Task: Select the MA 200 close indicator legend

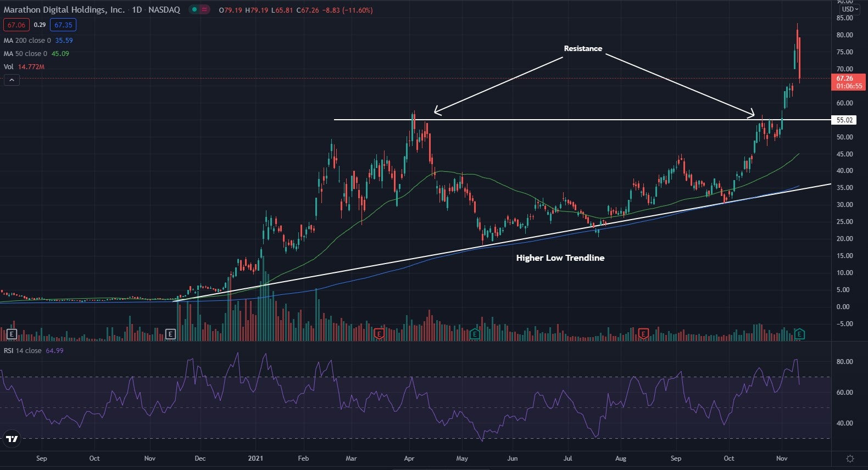Action: [x=27, y=41]
